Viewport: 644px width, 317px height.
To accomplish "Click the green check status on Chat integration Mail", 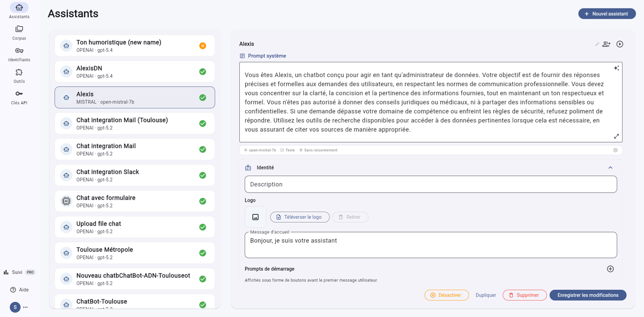I will (203, 149).
